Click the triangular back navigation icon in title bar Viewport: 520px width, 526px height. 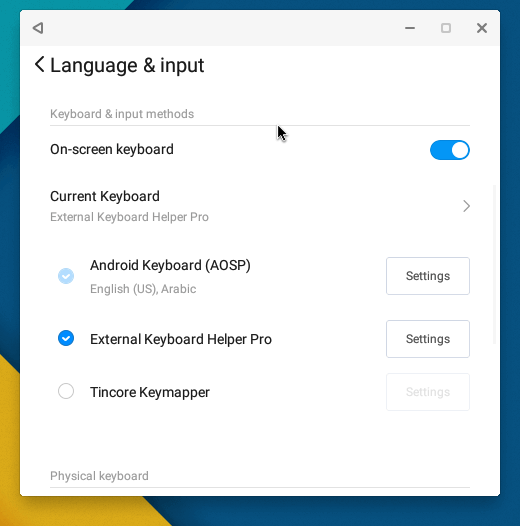coord(38,28)
